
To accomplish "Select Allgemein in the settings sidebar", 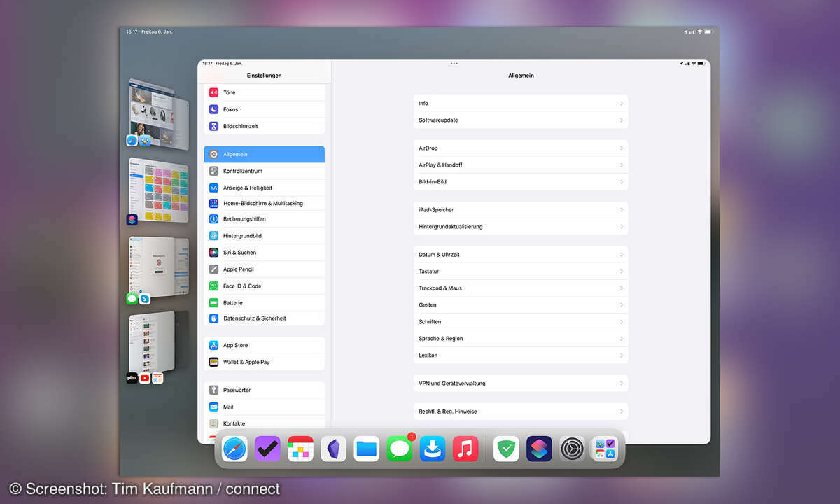I will [x=265, y=154].
